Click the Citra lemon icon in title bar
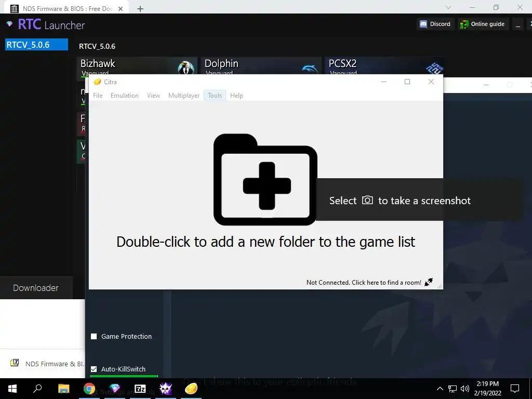 coord(97,82)
